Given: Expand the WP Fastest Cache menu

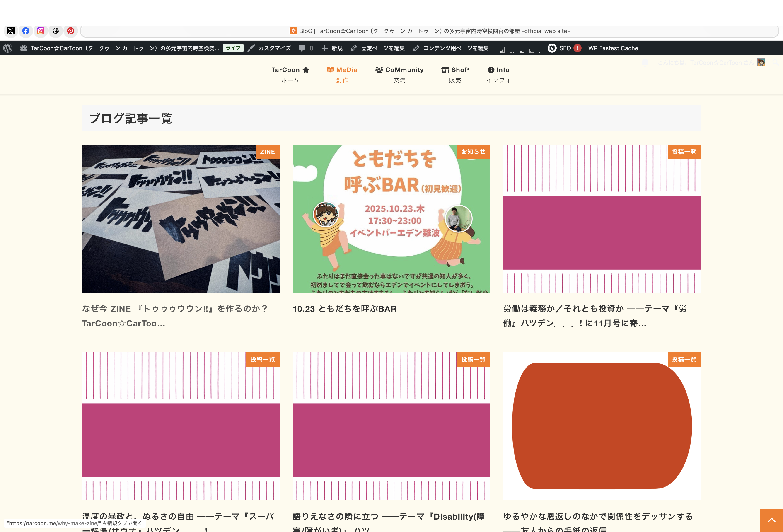Looking at the screenshot, I should (613, 48).
